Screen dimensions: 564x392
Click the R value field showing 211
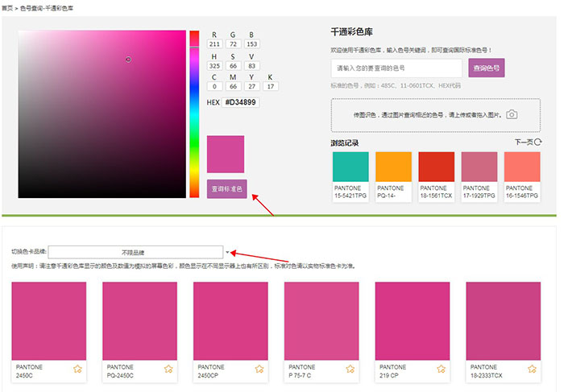coord(214,44)
